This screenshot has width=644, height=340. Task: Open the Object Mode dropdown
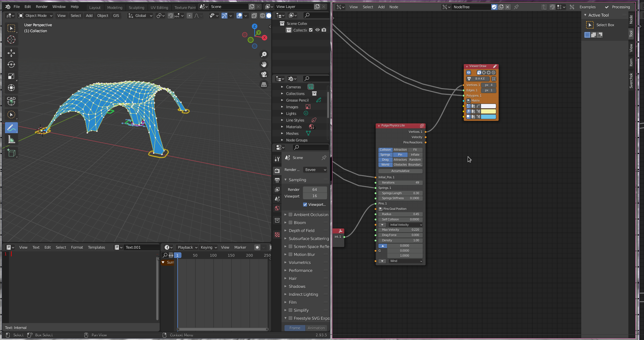[36, 16]
